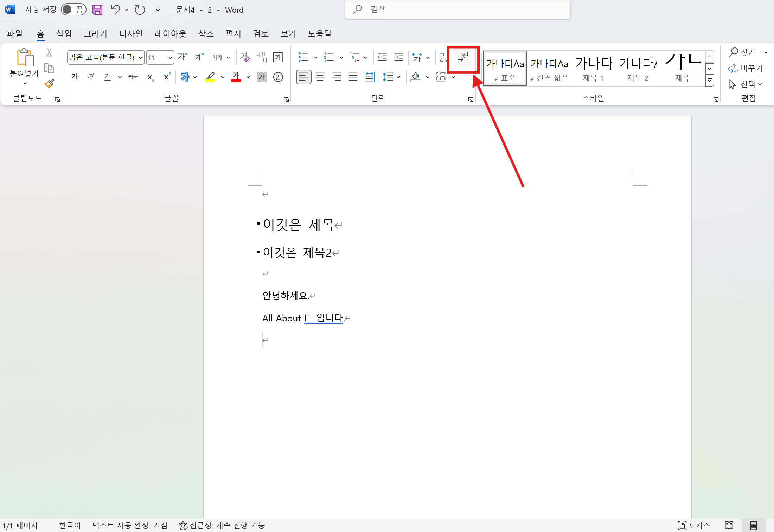Viewport: 774px width, 532px height.
Task: Click the superscript icon
Action: (x=167, y=77)
